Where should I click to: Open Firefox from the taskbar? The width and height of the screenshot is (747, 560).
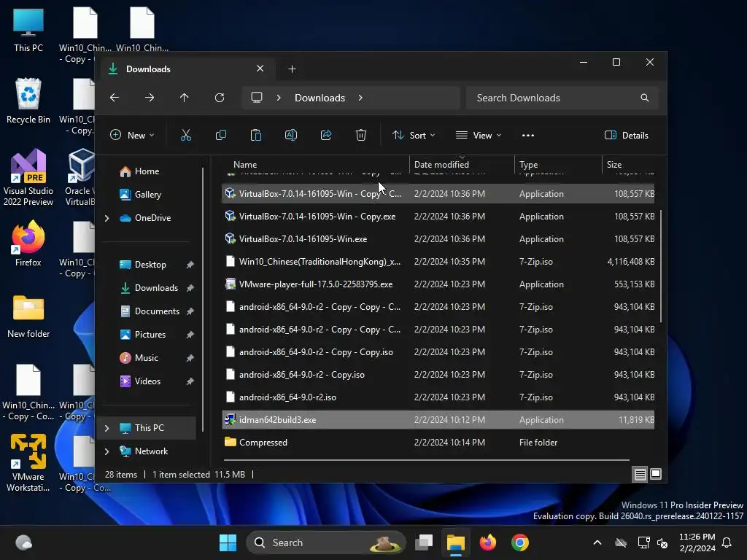[488, 542]
